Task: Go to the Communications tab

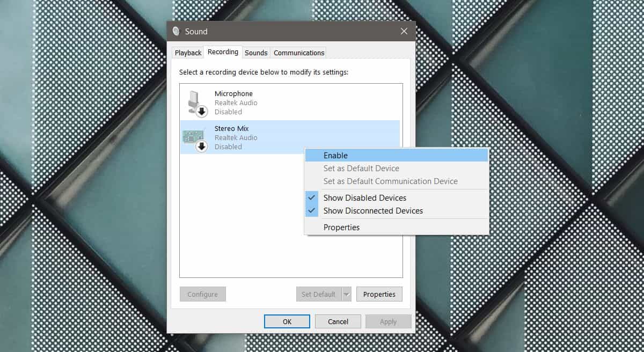Action: [299, 53]
